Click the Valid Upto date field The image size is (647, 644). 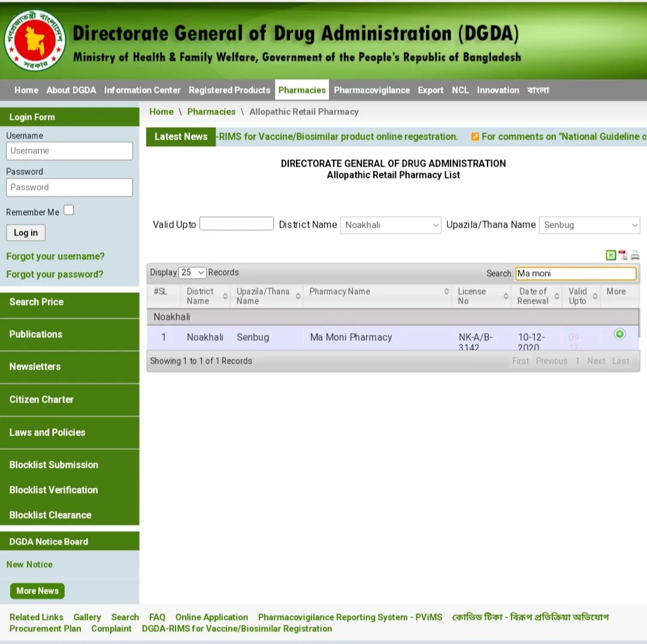coord(237,223)
